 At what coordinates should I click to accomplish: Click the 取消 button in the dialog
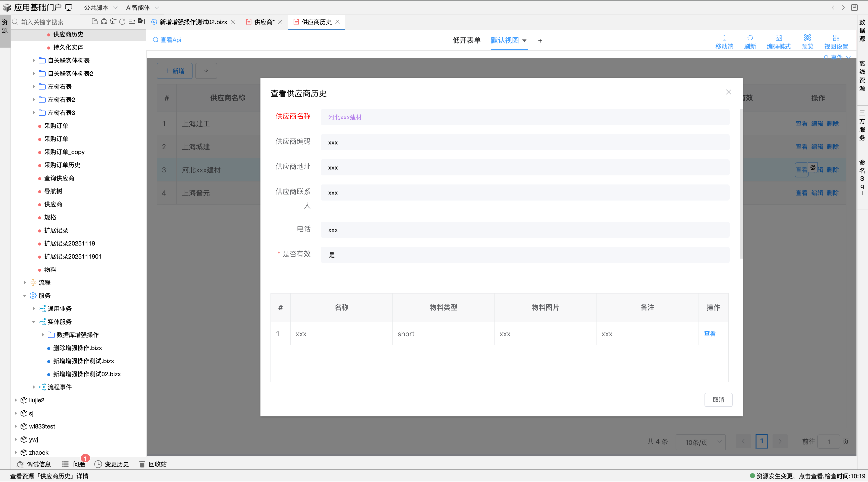pos(718,399)
